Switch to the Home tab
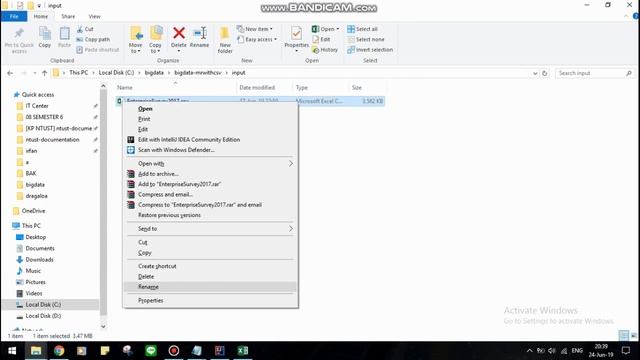This screenshot has width=640, height=360. click(x=41, y=16)
